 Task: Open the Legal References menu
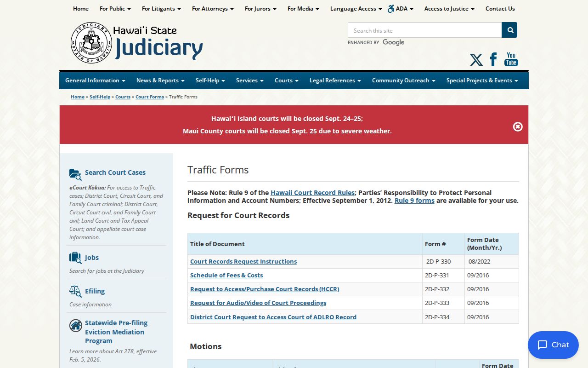click(335, 80)
